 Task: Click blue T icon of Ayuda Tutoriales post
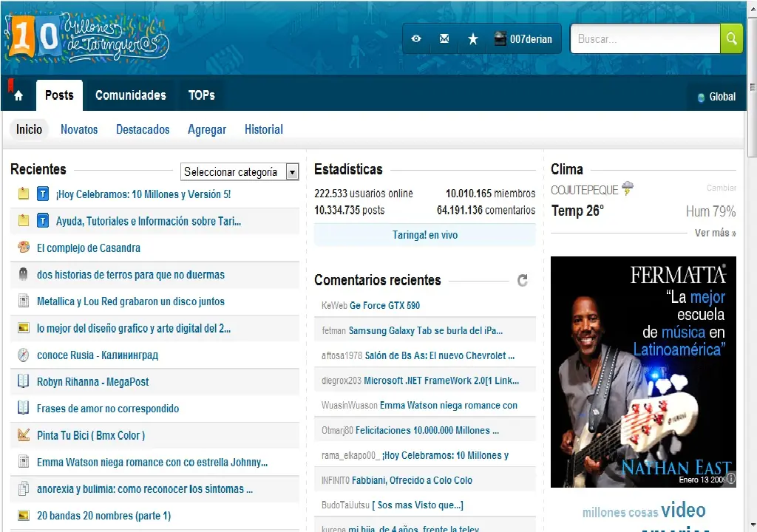coord(42,221)
